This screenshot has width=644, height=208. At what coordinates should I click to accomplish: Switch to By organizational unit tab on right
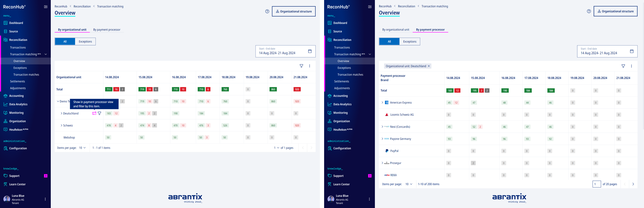click(395, 30)
